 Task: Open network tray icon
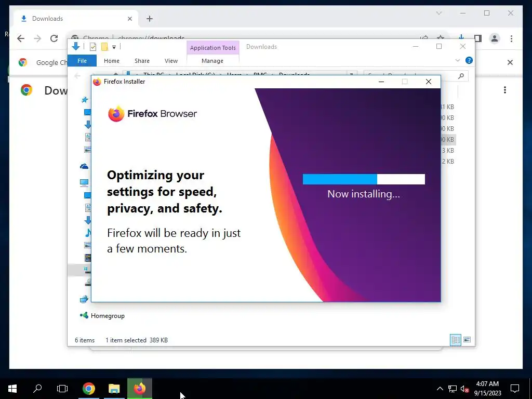pyautogui.click(x=453, y=389)
